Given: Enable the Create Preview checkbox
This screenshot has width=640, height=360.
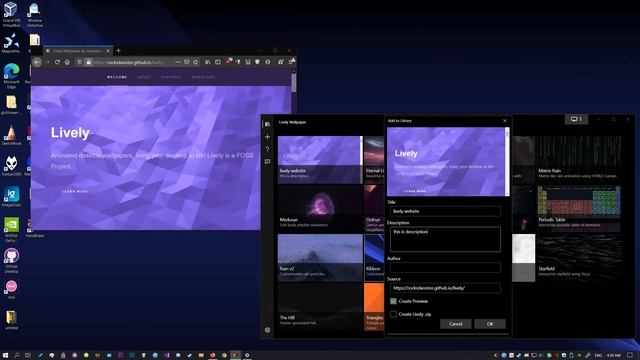Looking at the screenshot, I should coord(393,301).
